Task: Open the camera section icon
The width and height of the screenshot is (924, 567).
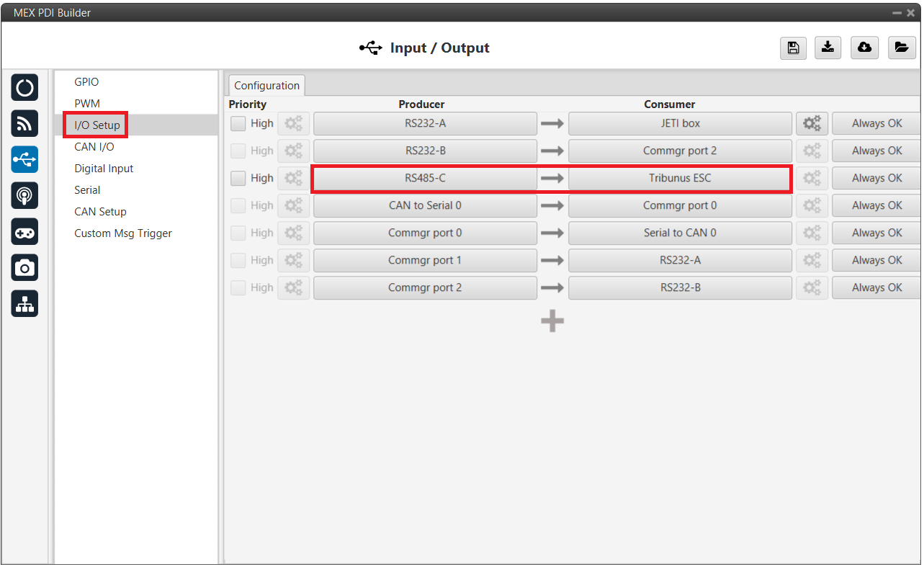Action: pyautogui.click(x=24, y=268)
